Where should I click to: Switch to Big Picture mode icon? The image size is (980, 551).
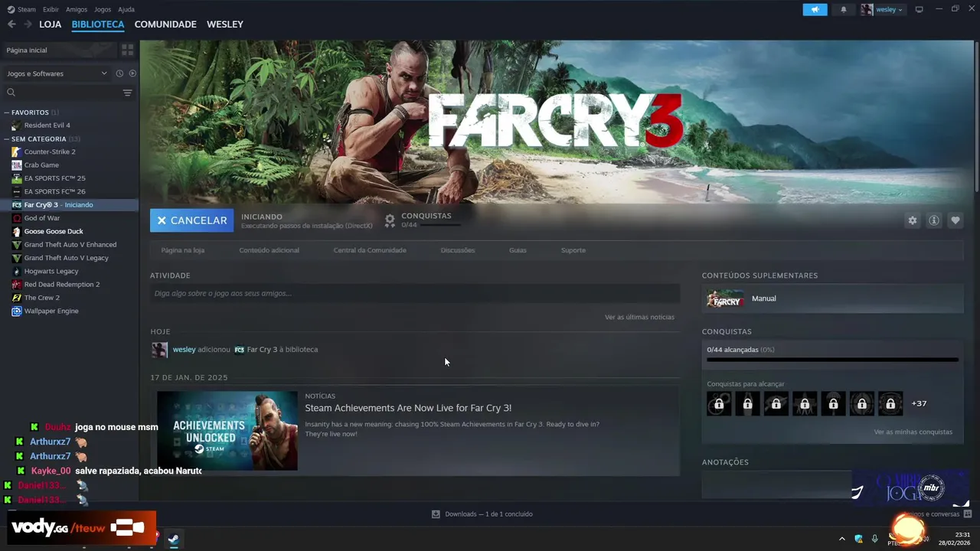pos(919,9)
